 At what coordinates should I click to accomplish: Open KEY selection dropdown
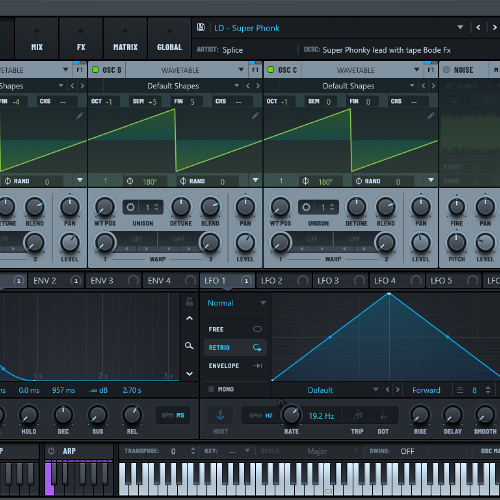click(x=247, y=451)
